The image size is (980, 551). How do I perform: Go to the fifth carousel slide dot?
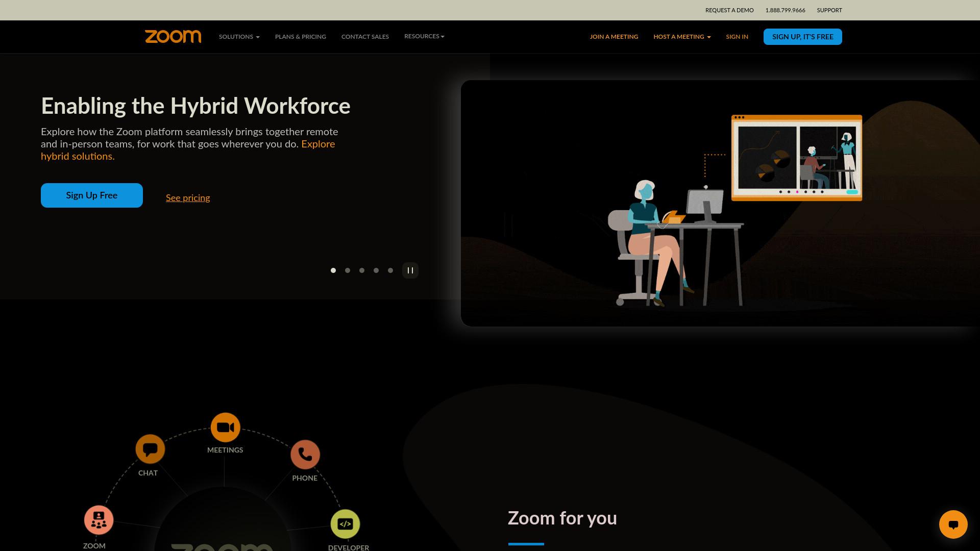390,270
